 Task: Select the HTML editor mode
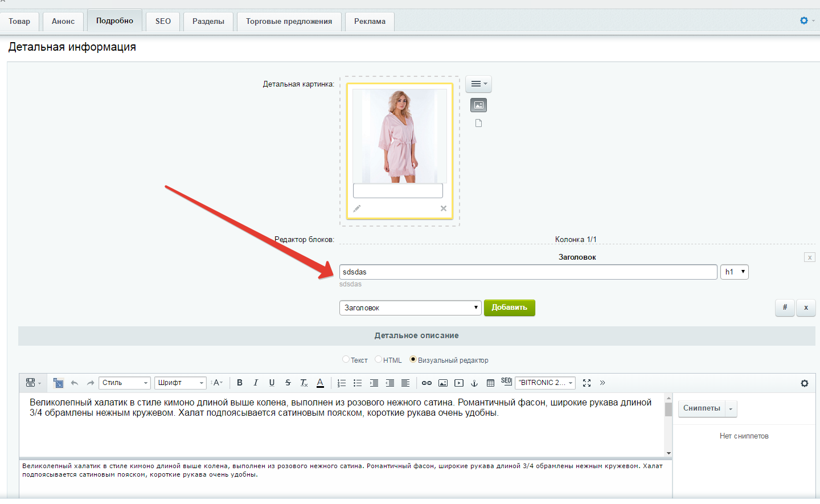378,359
